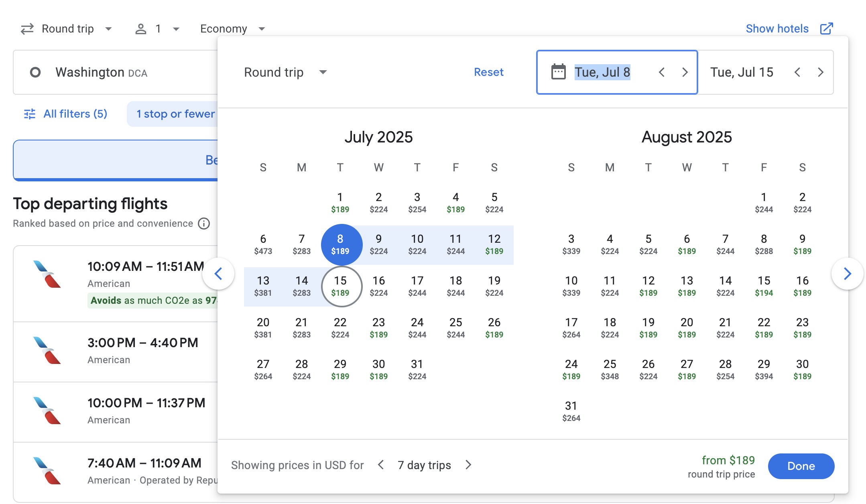This screenshot has width=866, height=504.
Task: Click the All filters (5) menu item
Action: 67,114
